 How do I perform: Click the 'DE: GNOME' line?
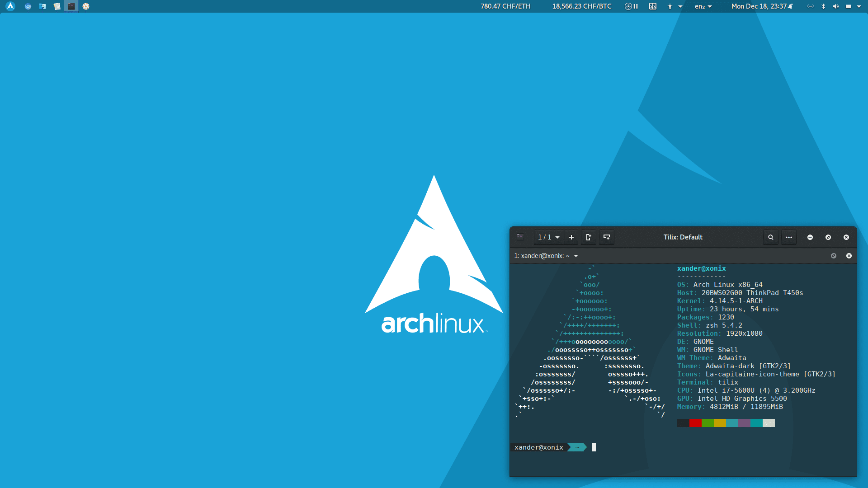pos(695,342)
